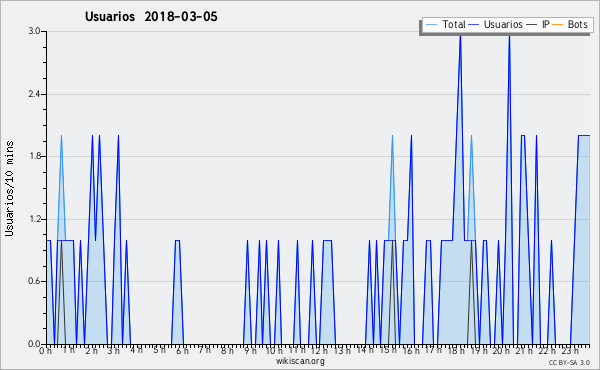
Task: Click the 4 h x-axis label
Action: point(137,350)
